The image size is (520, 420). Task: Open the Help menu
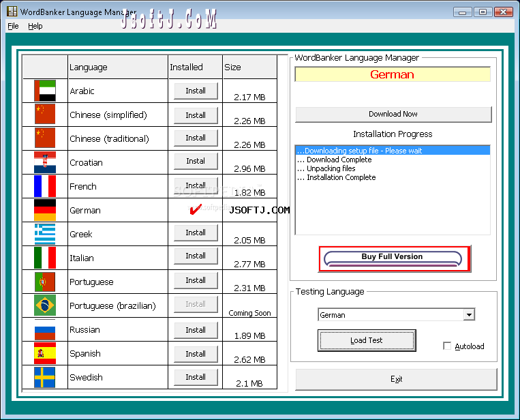point(35,26)
